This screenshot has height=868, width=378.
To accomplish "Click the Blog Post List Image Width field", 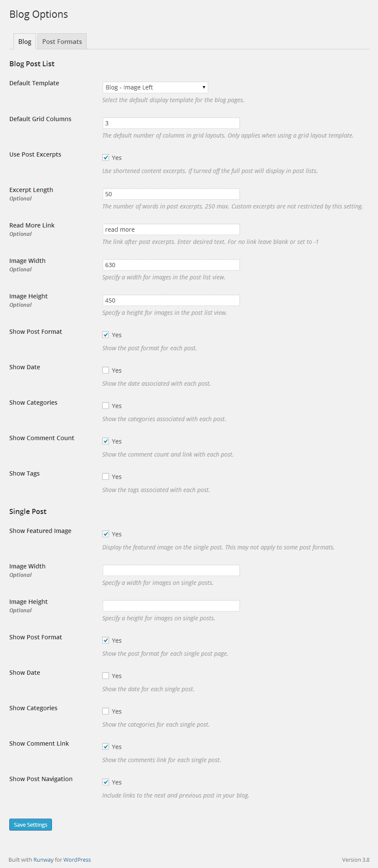I will [x=171, y=265].
